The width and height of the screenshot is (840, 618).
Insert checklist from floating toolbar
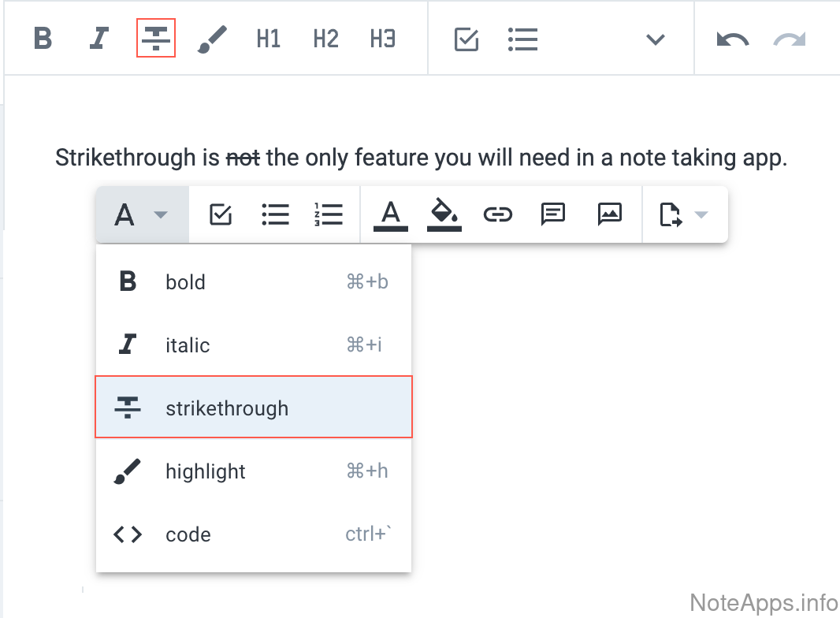[221, 214]
